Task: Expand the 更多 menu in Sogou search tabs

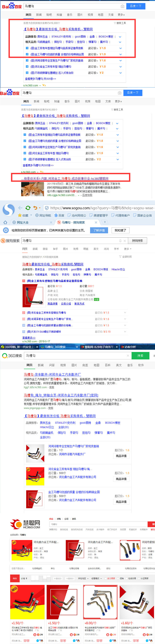Action: tap(128, 249)
